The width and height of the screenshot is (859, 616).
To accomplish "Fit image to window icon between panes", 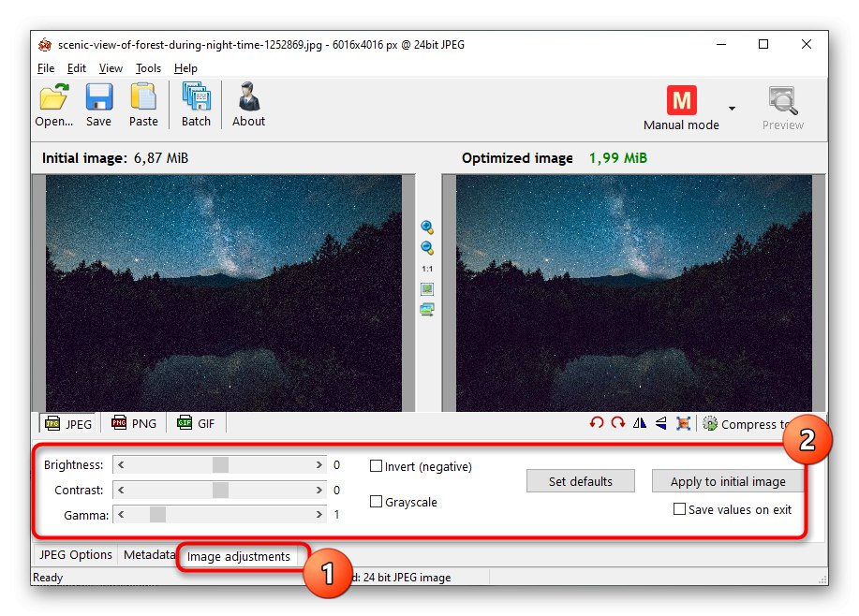I will 427,288.
